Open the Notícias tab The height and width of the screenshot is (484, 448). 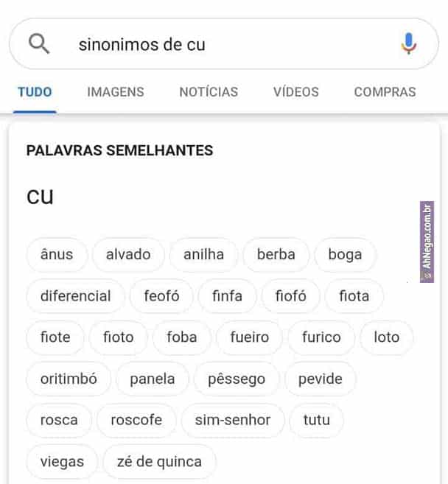tap(209, 92)
